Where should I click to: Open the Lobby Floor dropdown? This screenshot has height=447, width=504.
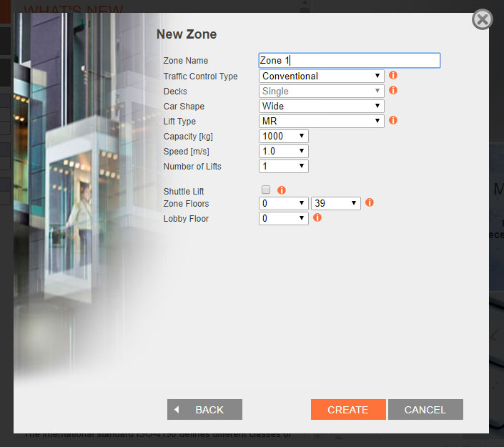point(283,218)
